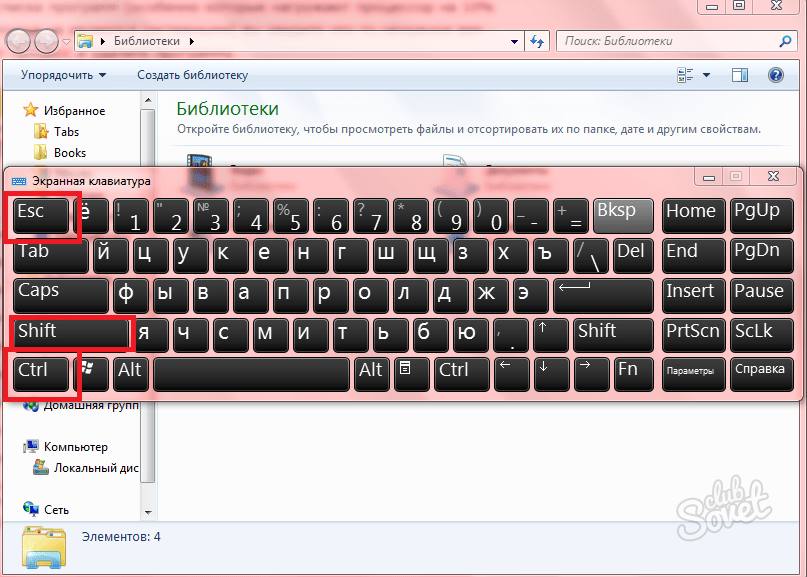Click the End key
This screenshot has width=807, height=577.
(693, 256)
